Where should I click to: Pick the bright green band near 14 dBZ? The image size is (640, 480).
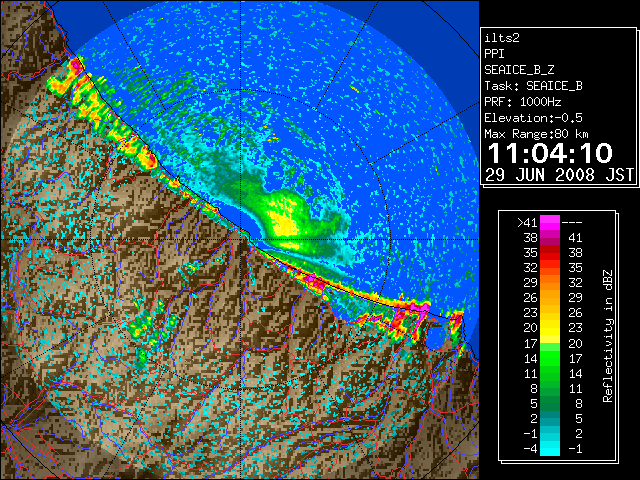pyautogui.click(x=550, y=358)
